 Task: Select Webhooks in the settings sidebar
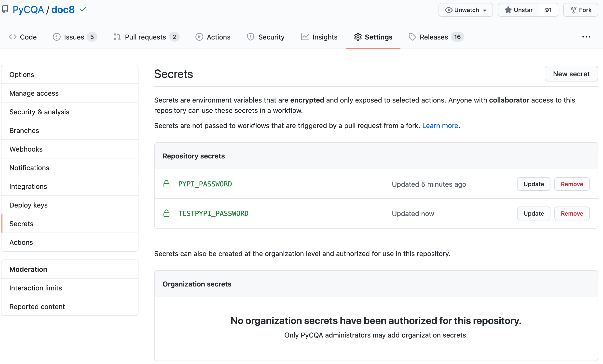[x=26, y=149]
